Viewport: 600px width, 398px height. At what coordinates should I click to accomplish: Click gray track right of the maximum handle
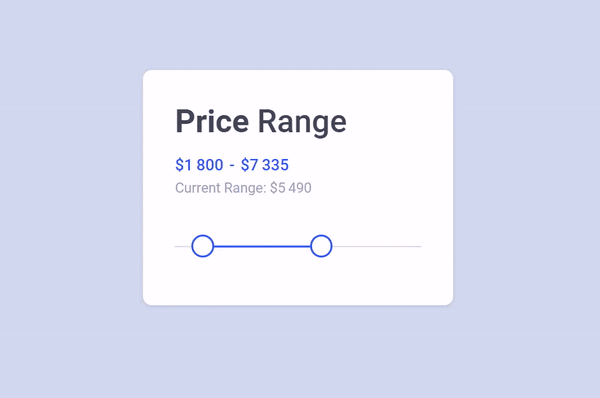pyautogui.click(x=377, y=246)
